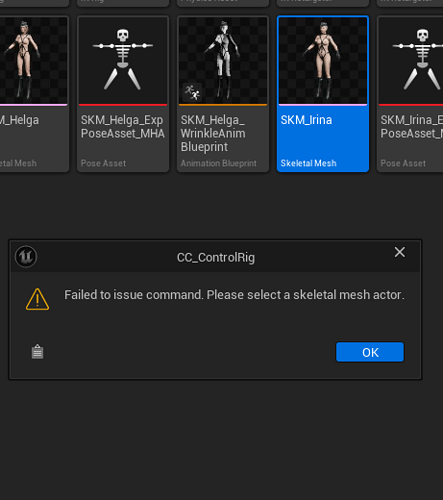Click the yellow warning triangle icon
The image size is (443, 500).
(x=37, y=299)
